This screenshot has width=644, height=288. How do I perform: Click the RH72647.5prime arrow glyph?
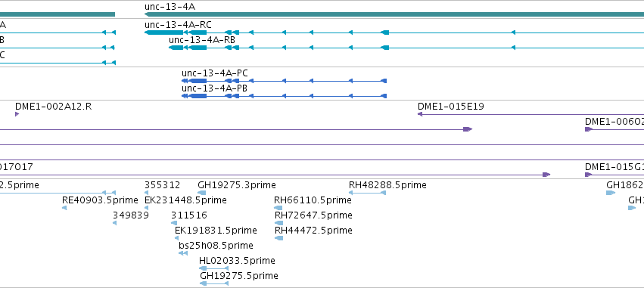coord(279,223)
